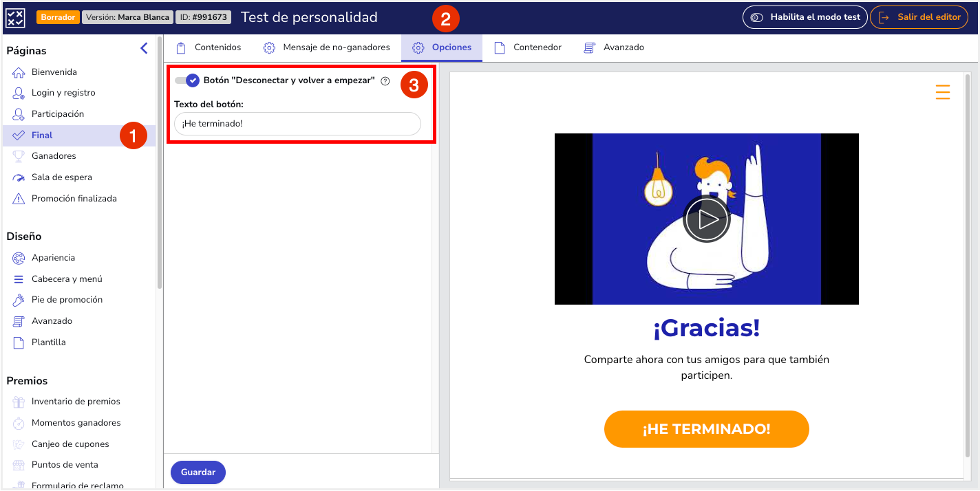Click the hamburger lines icon beside Cabecera y menú
This screenshot has width=980, height=491.
click(x=19, y=279)
